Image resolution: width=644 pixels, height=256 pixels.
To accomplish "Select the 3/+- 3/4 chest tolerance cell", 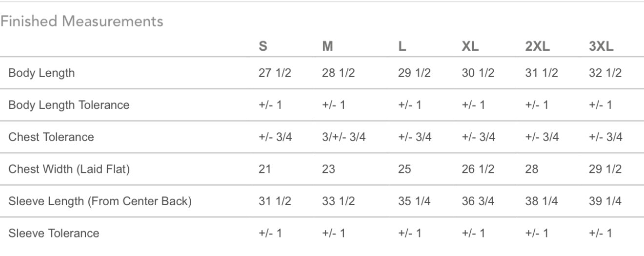I will (x=343, y=137).
